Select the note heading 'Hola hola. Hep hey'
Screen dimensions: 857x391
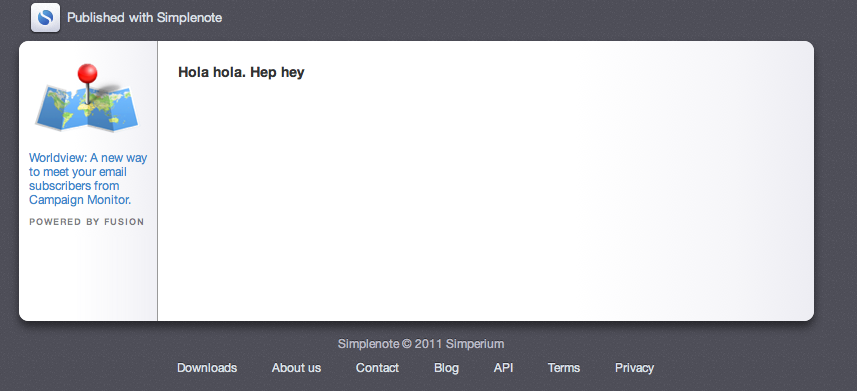click(x=241, y=72)
